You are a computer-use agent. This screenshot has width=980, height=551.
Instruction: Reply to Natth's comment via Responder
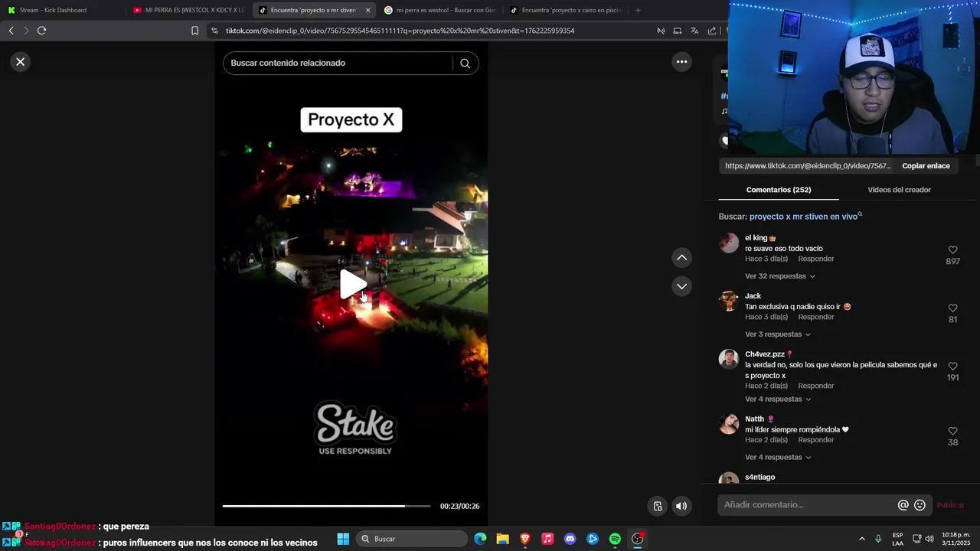click(816, 441)
